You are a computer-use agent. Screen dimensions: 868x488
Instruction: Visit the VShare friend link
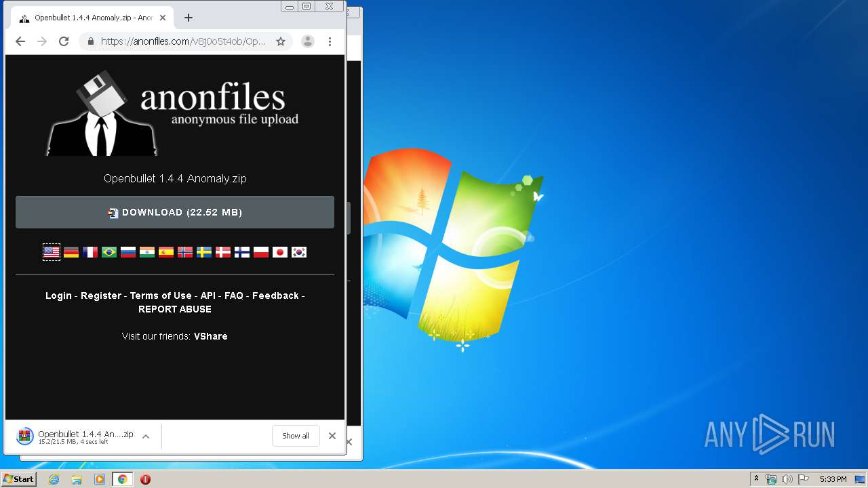pyautogui.click(x=211, y=336)
